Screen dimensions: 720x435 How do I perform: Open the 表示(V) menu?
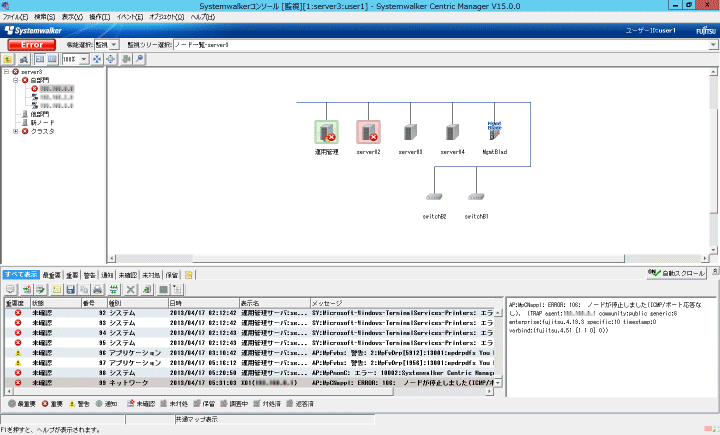pyautogui.click(x=72, y=17)
